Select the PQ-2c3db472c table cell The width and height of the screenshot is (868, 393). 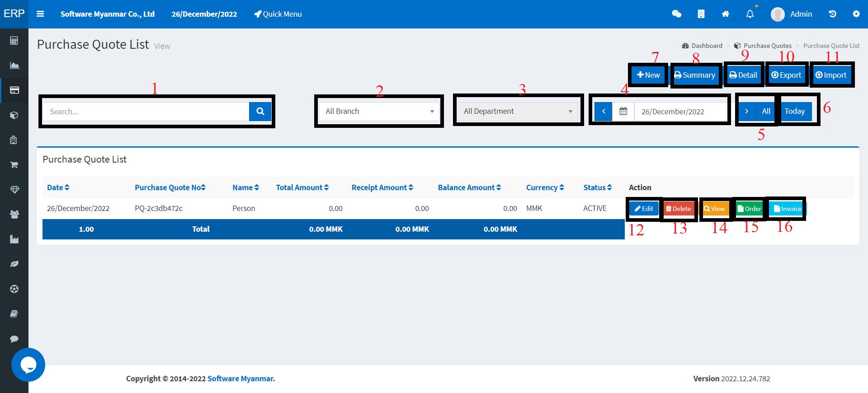click(159, 208)
